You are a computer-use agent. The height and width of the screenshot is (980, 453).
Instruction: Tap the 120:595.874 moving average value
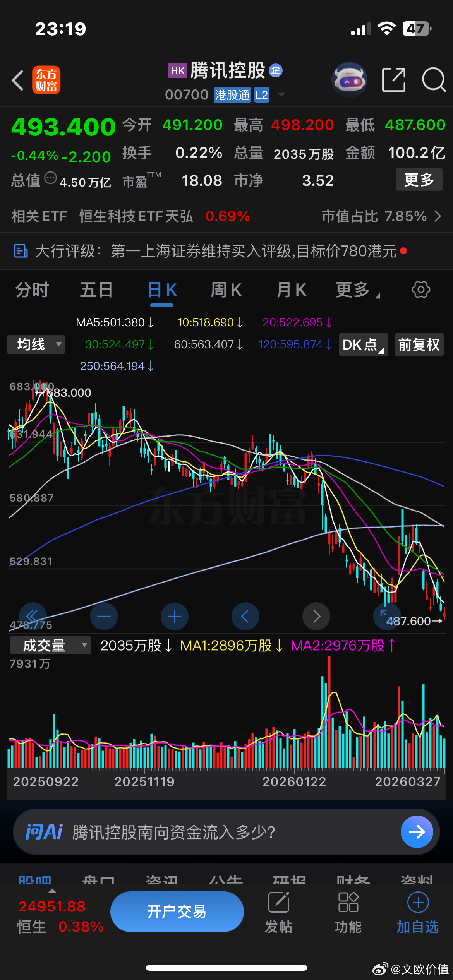click(x=295, y=344)
